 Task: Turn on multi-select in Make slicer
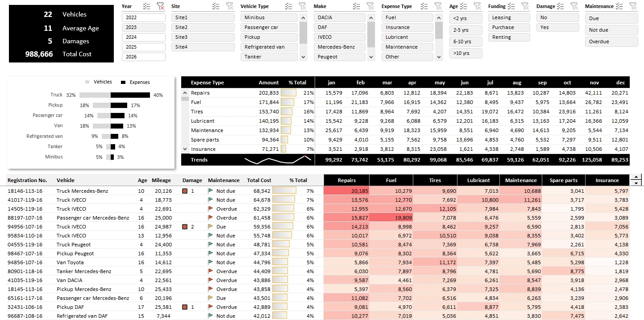[x=356, y=6]
